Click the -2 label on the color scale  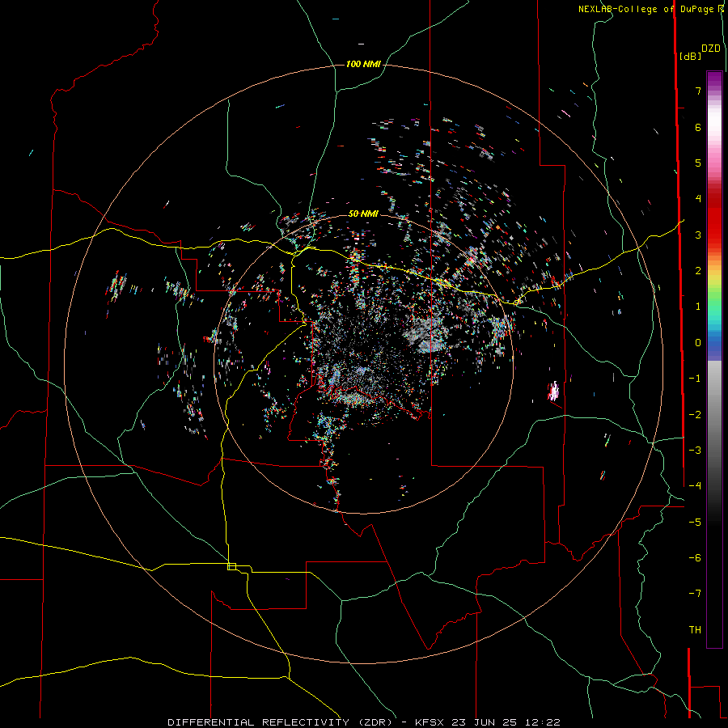click(x=695, y=415)
